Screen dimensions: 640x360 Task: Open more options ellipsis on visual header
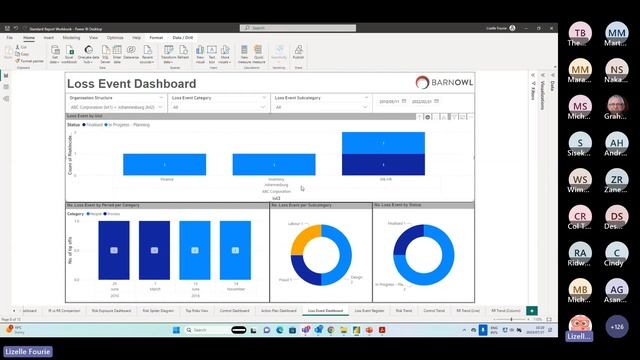(471, 117)
